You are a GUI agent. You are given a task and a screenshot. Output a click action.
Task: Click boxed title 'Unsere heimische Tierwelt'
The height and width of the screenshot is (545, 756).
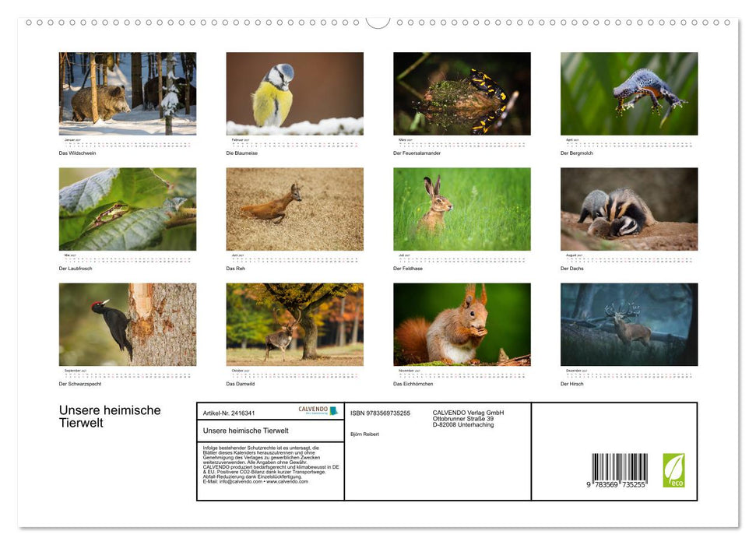(x=245, y=431)
